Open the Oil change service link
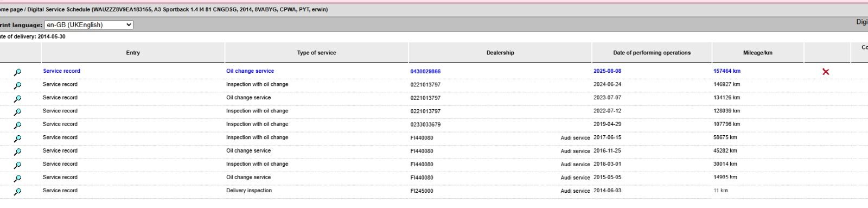This screenshot has height=208, width=868. click(250, 71)
